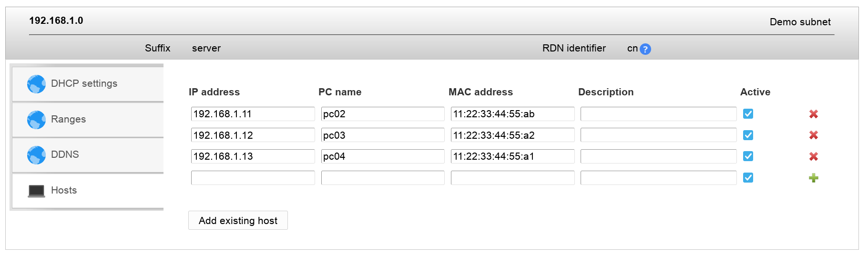
Task: Click the Description field for pc03
Action: click(658, 135)
